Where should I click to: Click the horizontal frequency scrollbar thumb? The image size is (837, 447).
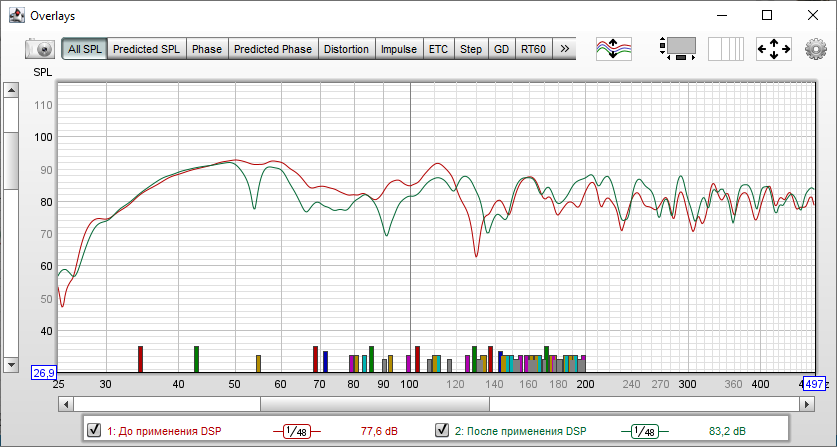[375, 404]
